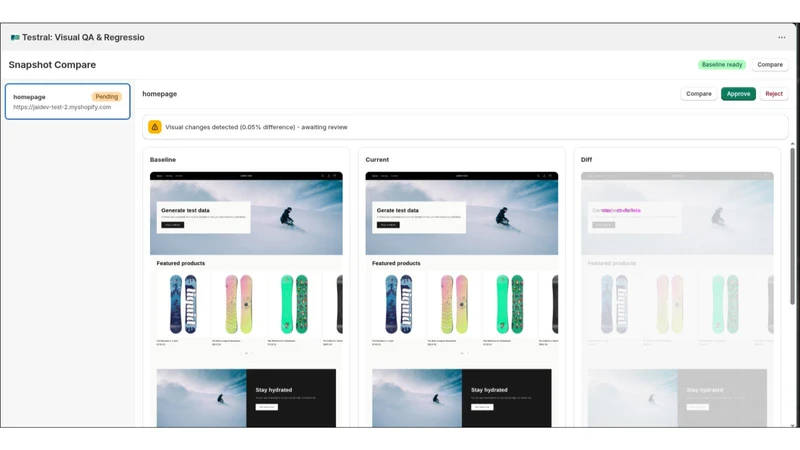
Task: Open the Diff screenshot thumbnail
Action: click(x=677, y=299)
